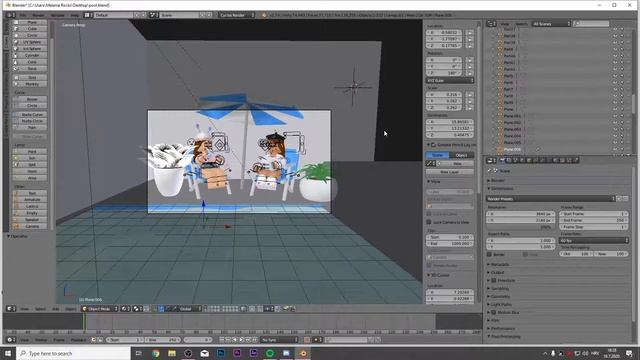
Task: Add a Spot lamp
Action: pyautogui.click(x=30, y=164)
